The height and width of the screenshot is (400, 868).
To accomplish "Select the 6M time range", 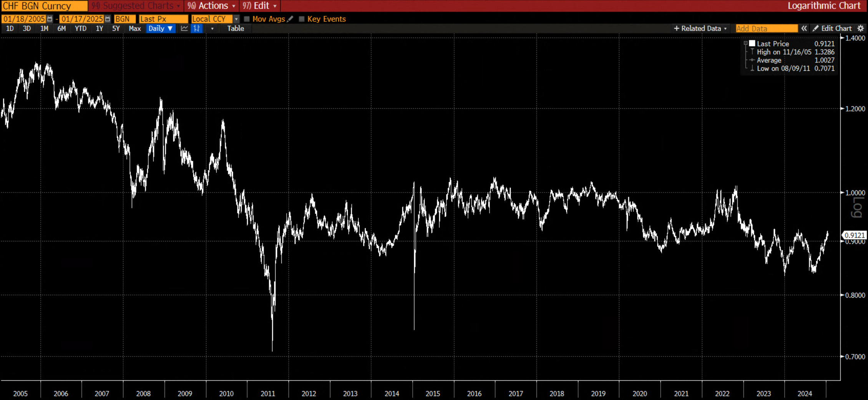I will [x=61, y=28].
